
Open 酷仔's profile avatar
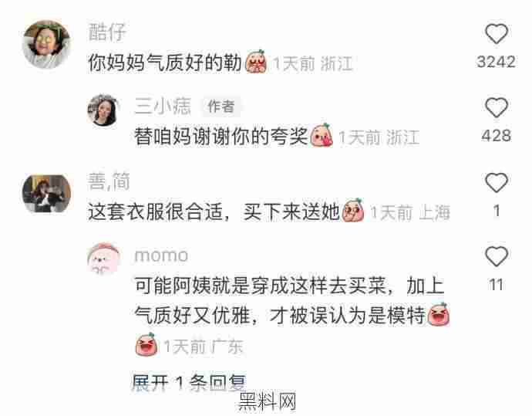[46, 44]
